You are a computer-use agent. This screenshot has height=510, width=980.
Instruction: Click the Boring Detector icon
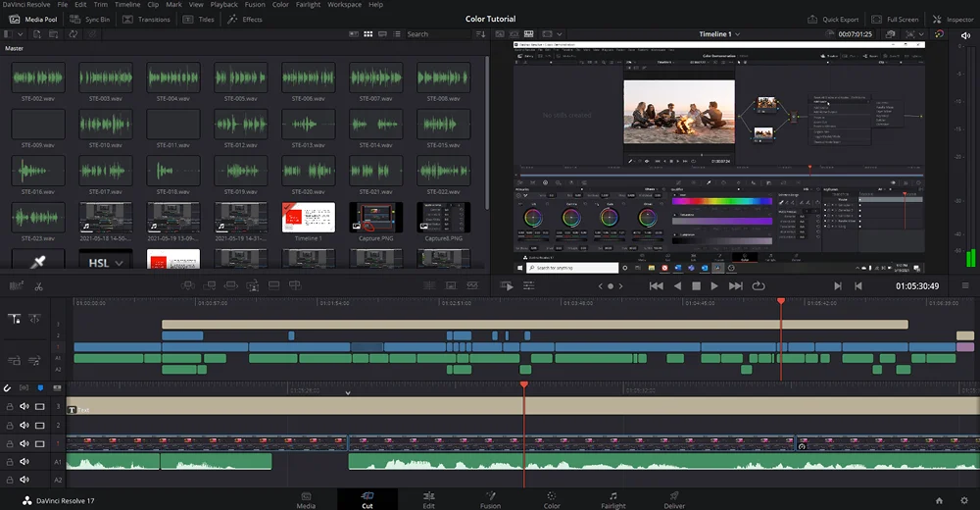[17, 286]
